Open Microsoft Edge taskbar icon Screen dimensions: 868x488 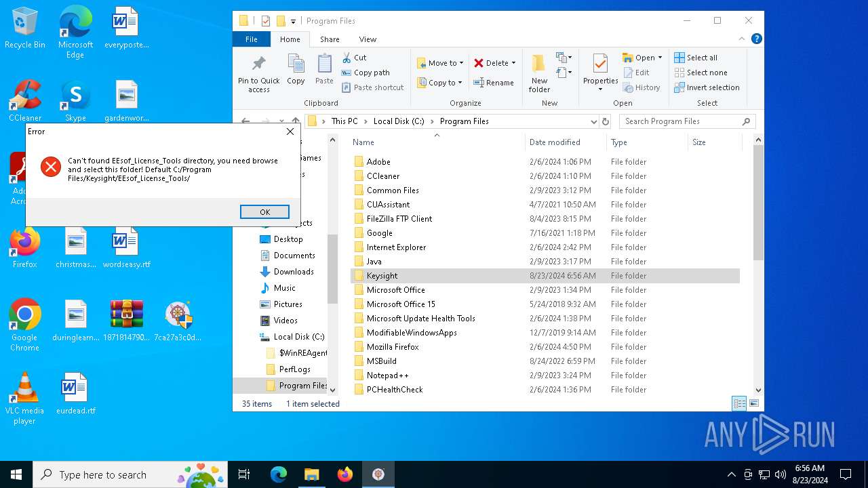tap(279, 474)
